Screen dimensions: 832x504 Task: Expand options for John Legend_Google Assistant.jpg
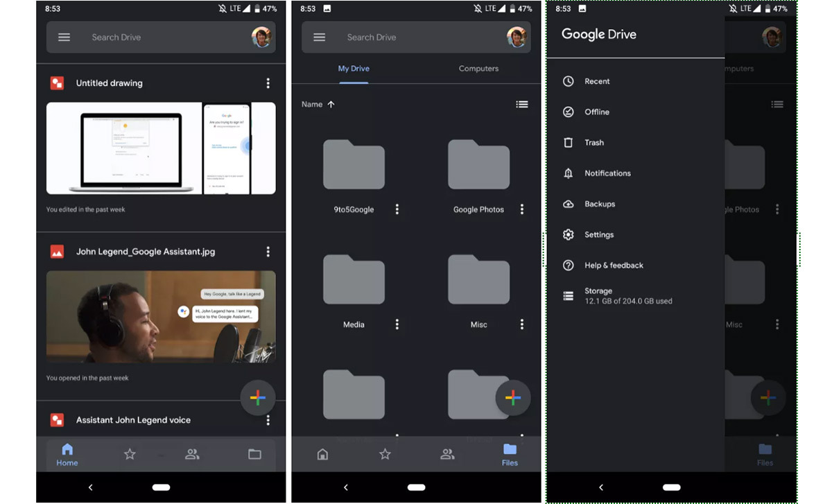tap(268, 252)
